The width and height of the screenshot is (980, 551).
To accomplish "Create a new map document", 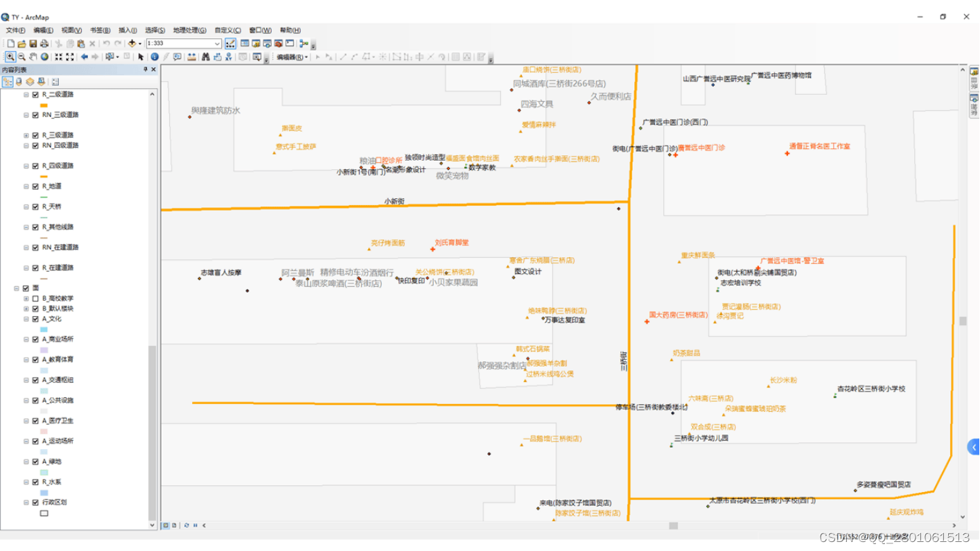I will tap(11, 44).
